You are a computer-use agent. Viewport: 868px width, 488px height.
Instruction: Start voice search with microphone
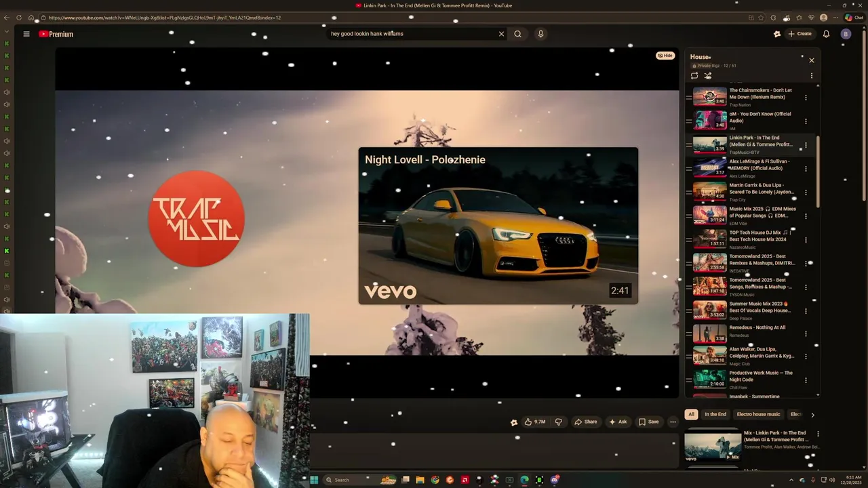[x=540, y=34]
